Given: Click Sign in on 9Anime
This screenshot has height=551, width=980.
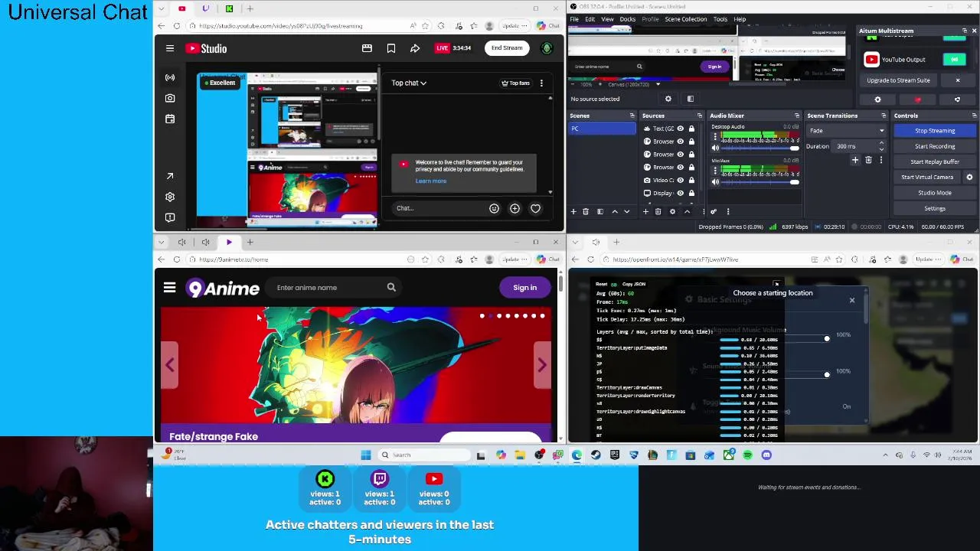Looking at the screenshot, I should [525, 288].
